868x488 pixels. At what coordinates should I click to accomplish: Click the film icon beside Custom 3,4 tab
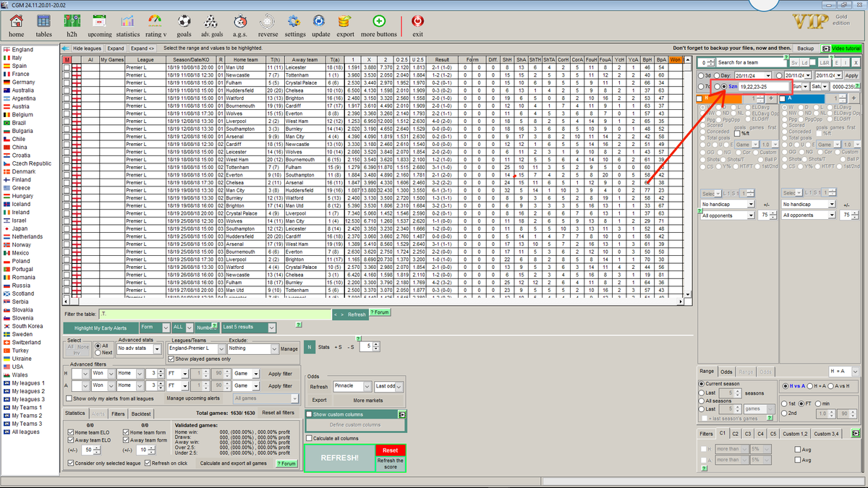(x=856, y=434)
